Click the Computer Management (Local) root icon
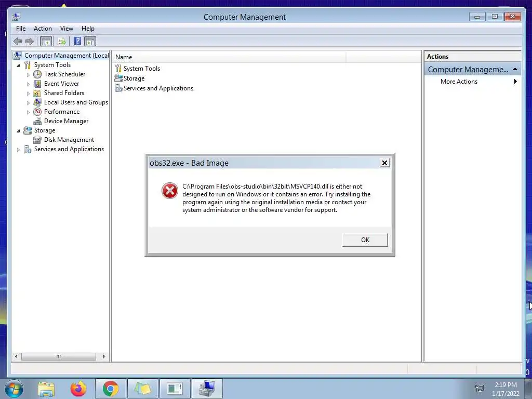The height and width of the screenshot is (399, 532). click(18, 55)
